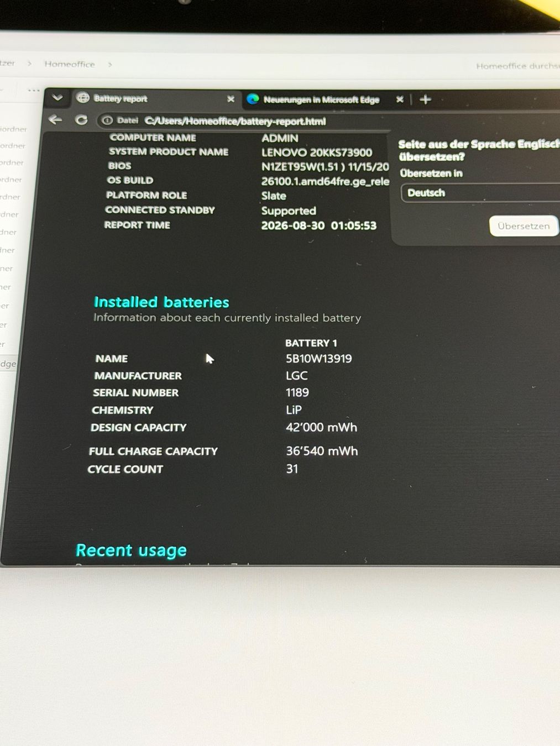Click Homeoffice in Explorer breadcrumb behind
This screenshot has width=560, height=746.
(70, 64)
